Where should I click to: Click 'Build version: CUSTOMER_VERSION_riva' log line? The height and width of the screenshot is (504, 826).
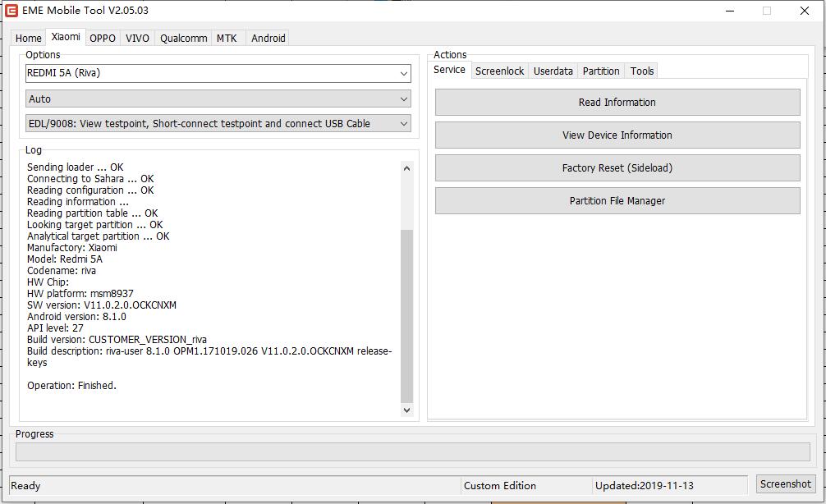117,340
